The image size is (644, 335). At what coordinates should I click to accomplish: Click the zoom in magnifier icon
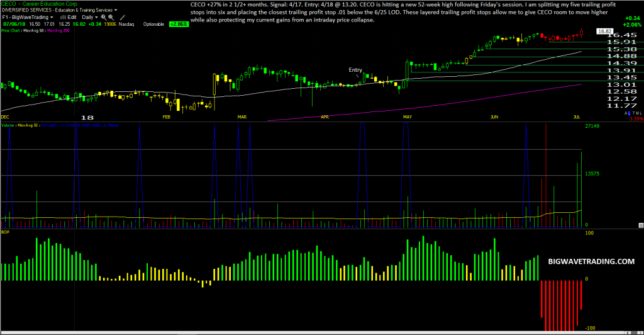[x=104, y=17]
